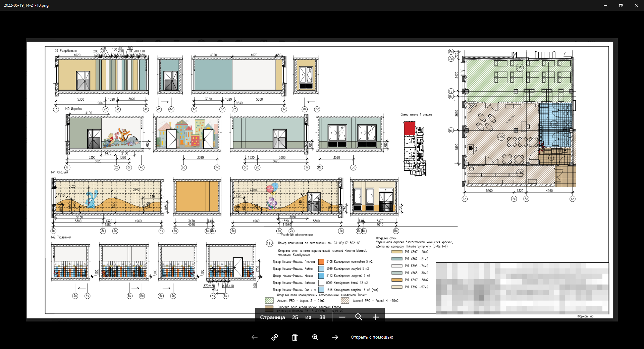Click the 'Декор Кошки-Мышки. Рыбка' legend line
644x349 pixels.
(x=292, y=269)
